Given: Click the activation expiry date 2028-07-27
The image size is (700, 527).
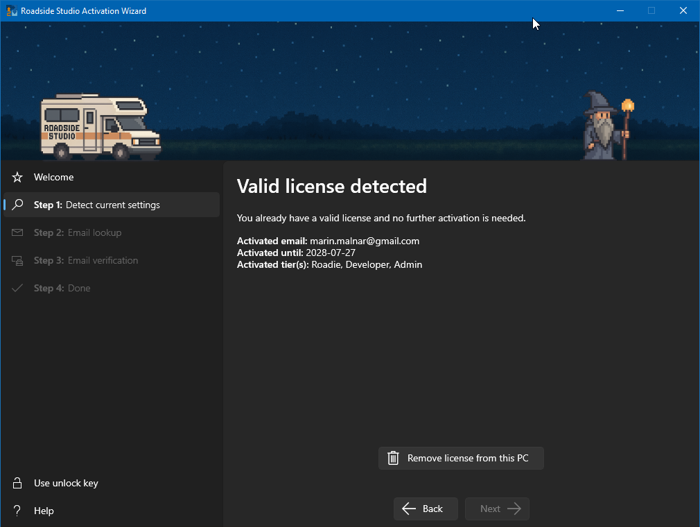Looking at the screenshot, I should click(330, 253).
